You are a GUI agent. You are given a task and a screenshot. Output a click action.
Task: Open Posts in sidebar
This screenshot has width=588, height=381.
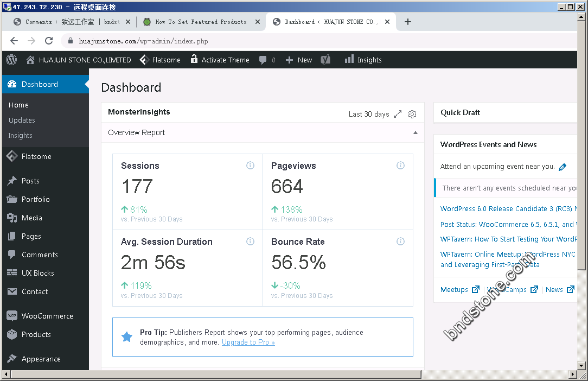pos(46,181)
